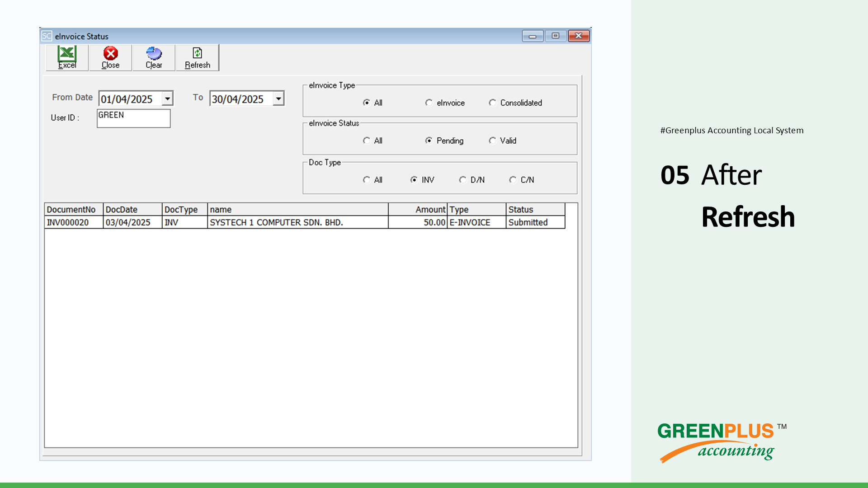Screen dimensions: 868x488
Task: Click the Type column header
Action: [x=477, y=209]
